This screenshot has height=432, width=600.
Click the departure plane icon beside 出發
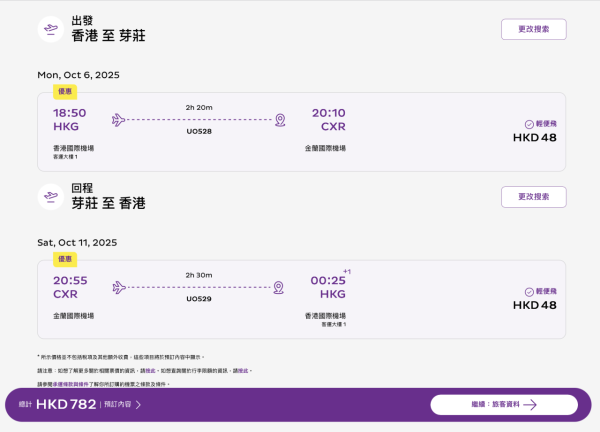51,29
